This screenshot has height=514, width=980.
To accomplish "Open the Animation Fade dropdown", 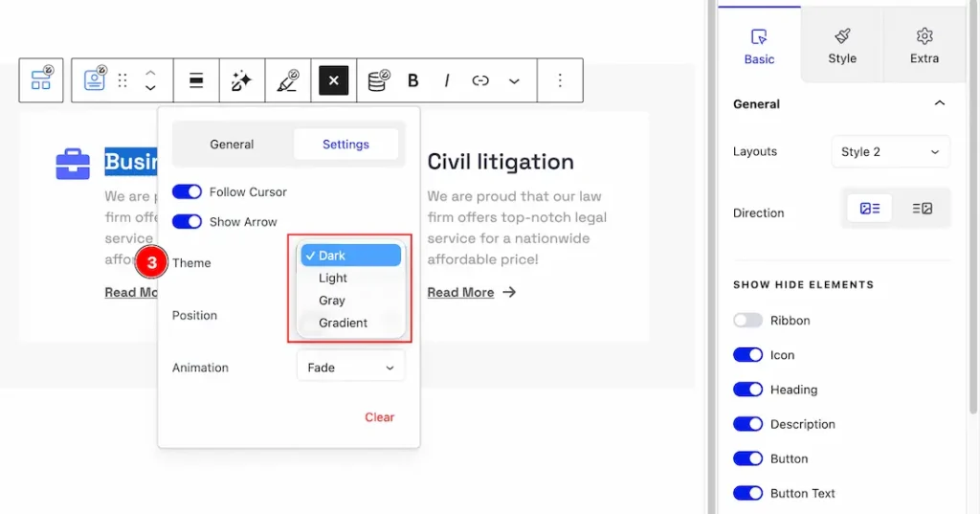I will point(350,368).
